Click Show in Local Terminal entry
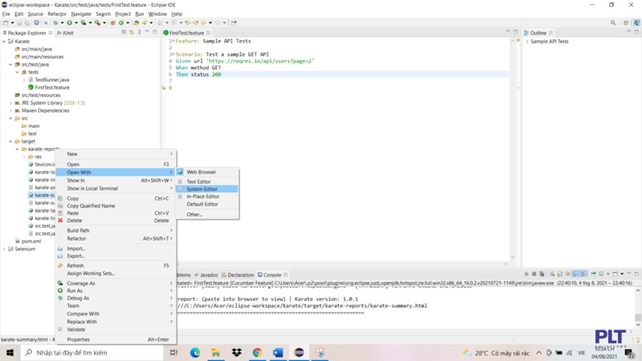Screen dimensions: 642x361 pyautogui.click(x=116, y=188)
